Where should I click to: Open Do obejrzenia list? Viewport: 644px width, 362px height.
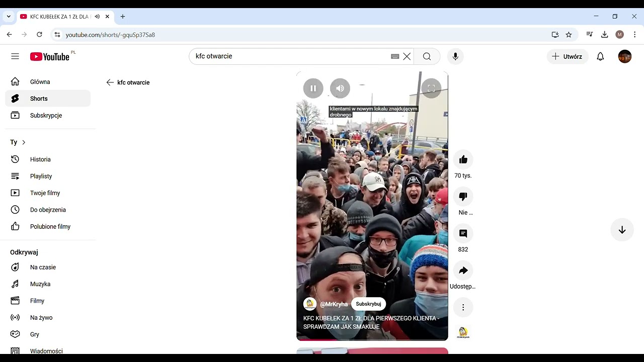(48, 210)
